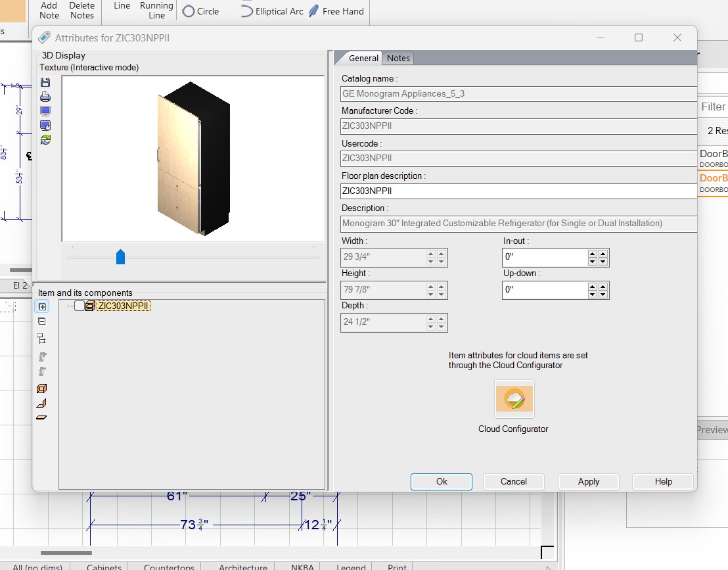Click the print icon beside 3D preview
Image resolution: width=728 pixels, height=570 pixels.
pyautogui.click(x=45, y=97)
